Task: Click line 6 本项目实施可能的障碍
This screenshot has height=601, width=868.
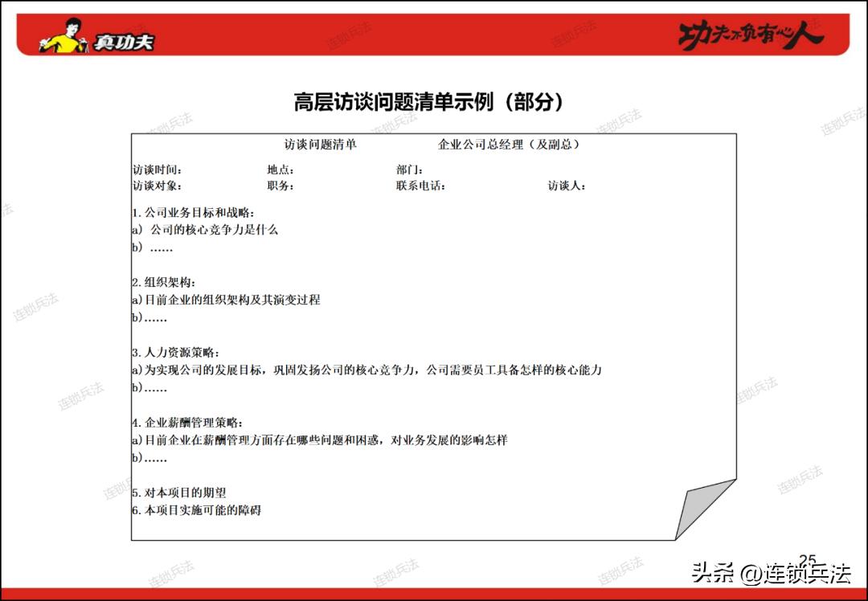Action: (x=189, y=510)
